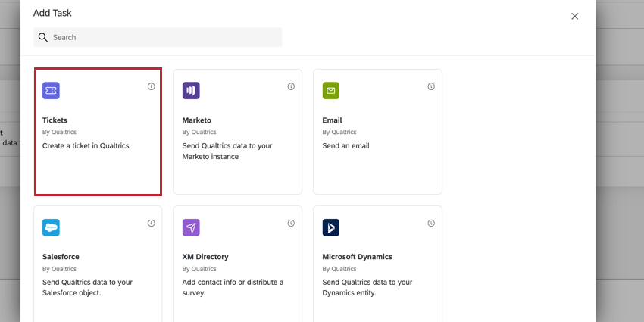Click 'Add contact info or distribute a survey' text
Image resolution: width=644 pixels, height=322 pixels.
pyautogui.click(x=233, y=288)
